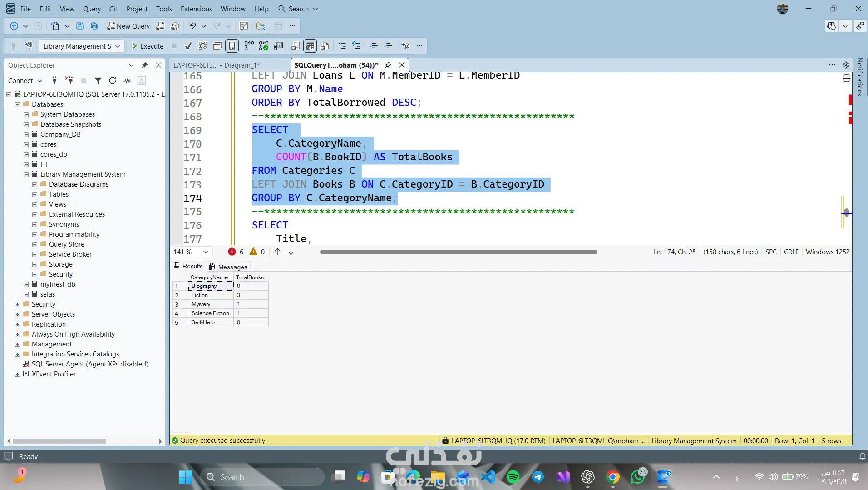The image size is (868, 490).
Task: Click the Execute button
Action: click(147, 46)
